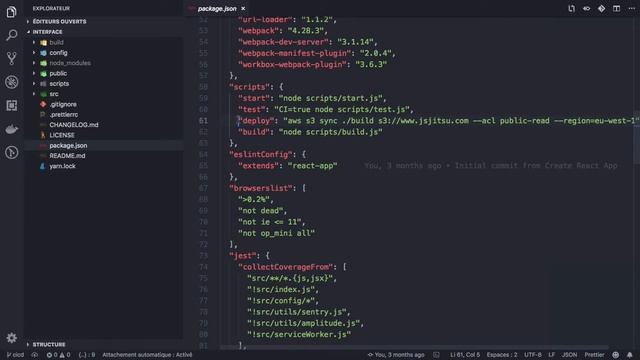Screen dimensions: 640x360
Task: Split the editor to the right
Action: click(616, 9)
